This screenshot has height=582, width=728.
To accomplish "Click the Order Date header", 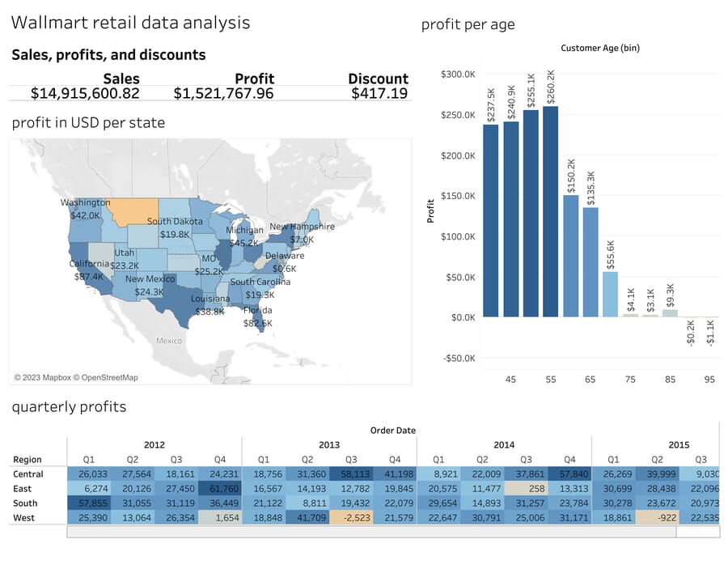I will click(x=393, y=431).
